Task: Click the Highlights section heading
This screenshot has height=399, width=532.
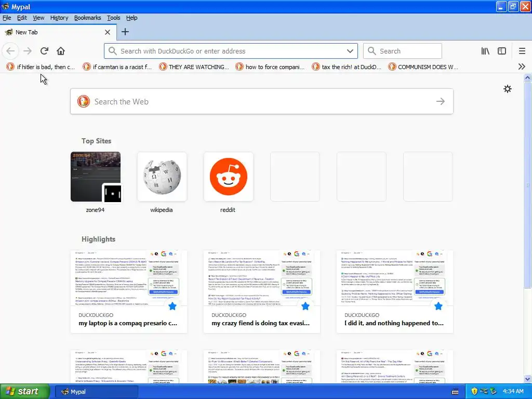Action: tap(98, 239)
